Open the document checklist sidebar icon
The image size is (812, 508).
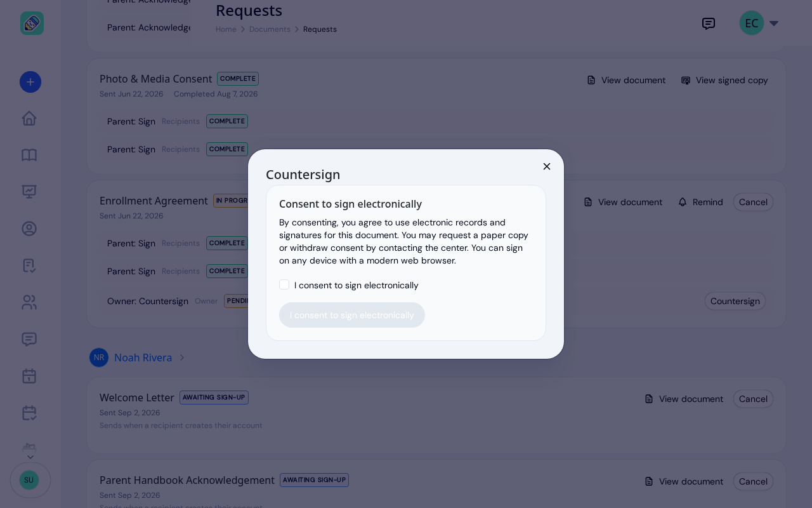[x=29, y=265]
